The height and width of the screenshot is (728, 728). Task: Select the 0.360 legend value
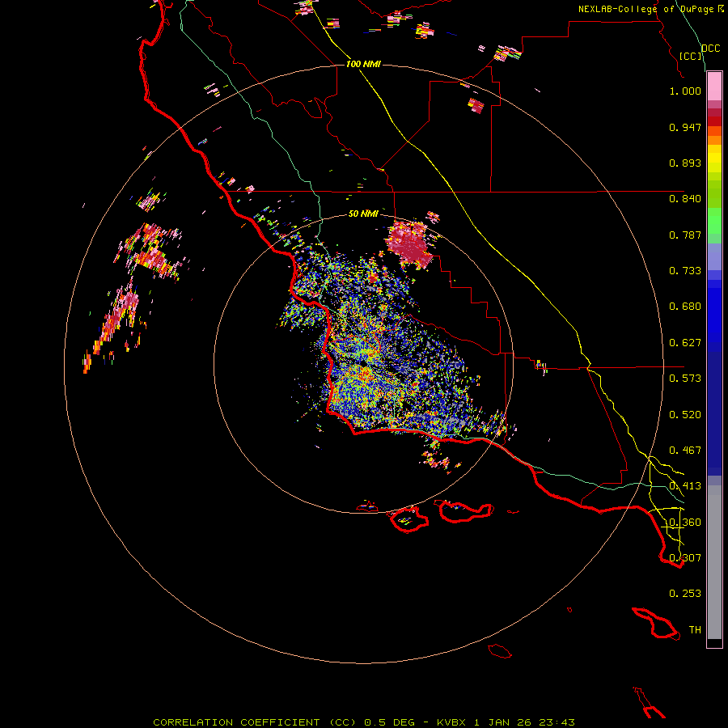(685, 523)
